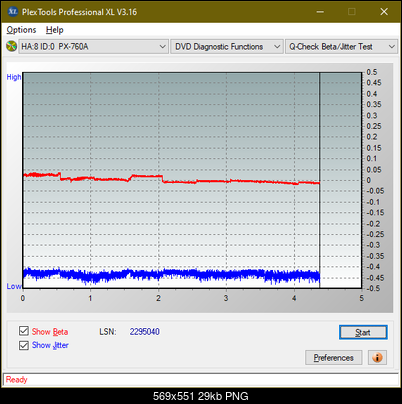The width and height of the screenshot is (402, 404).
Task: Open the Preferences dialog
Action: pyautogui.click(x=333, y=358)
